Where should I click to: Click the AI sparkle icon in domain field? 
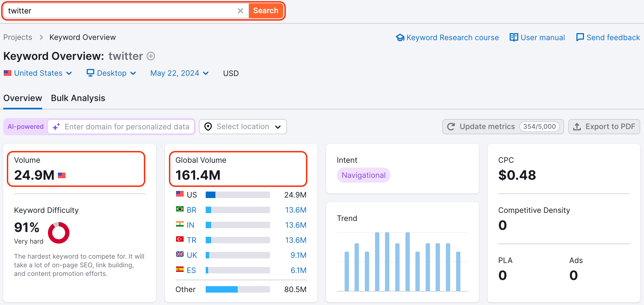tap(56, 127)
